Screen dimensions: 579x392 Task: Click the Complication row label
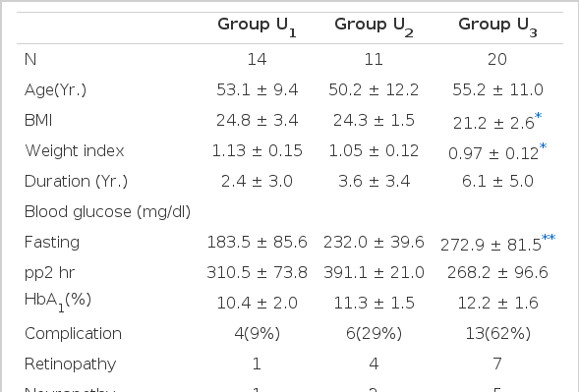pyautogui.click(x=73, y=334)
